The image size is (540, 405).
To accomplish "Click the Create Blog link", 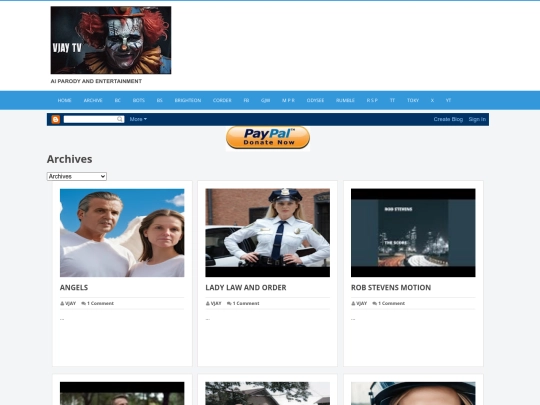I will (448, 119).
